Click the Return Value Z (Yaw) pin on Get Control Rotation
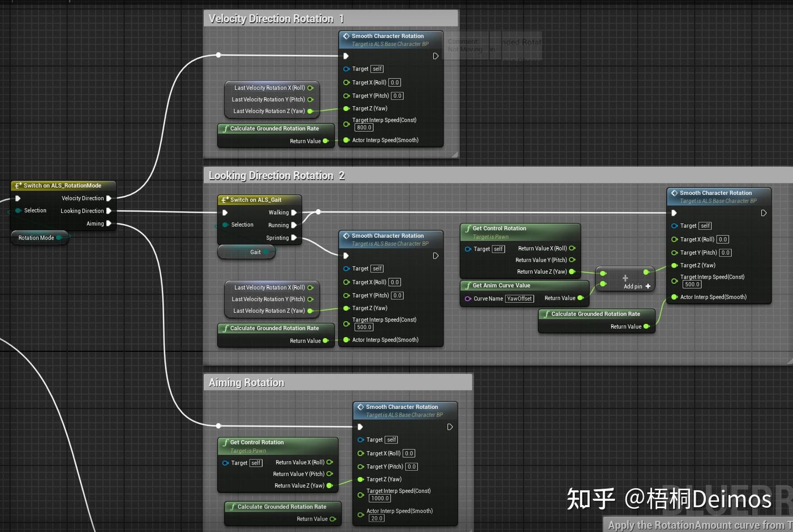Viewport: 793px width, 532px height. point(572,272)
